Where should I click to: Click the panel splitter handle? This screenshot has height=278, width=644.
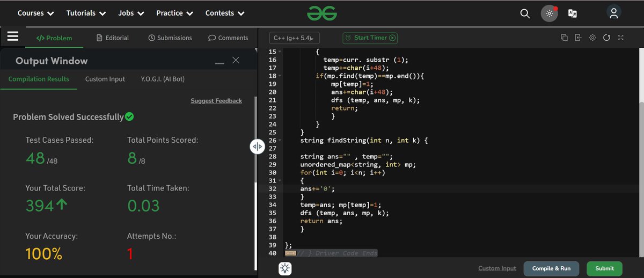point(257,146)
